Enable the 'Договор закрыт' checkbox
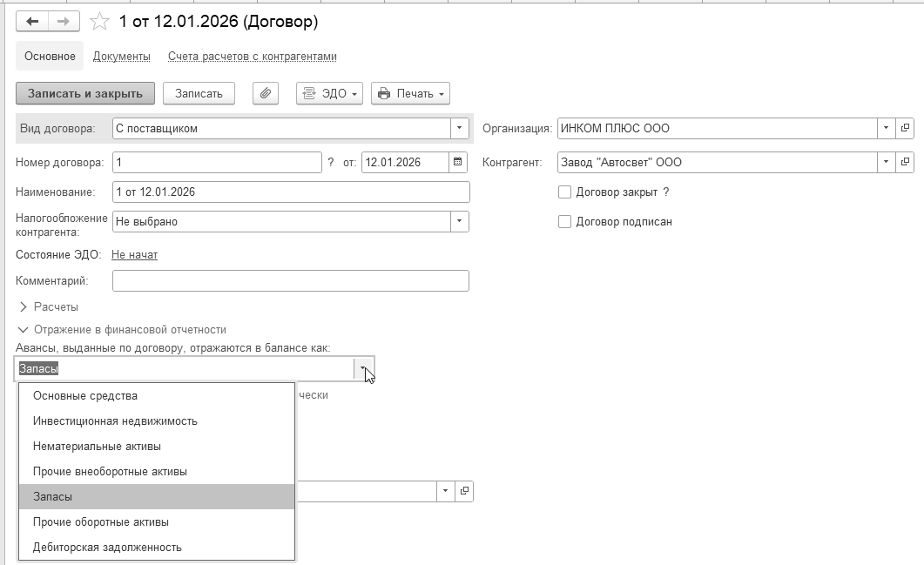 point(565,192)
